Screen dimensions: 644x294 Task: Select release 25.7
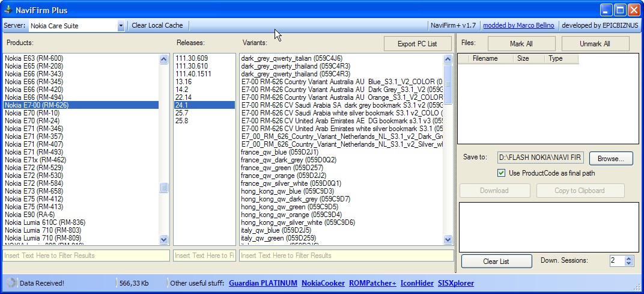[x=204, y=113]
